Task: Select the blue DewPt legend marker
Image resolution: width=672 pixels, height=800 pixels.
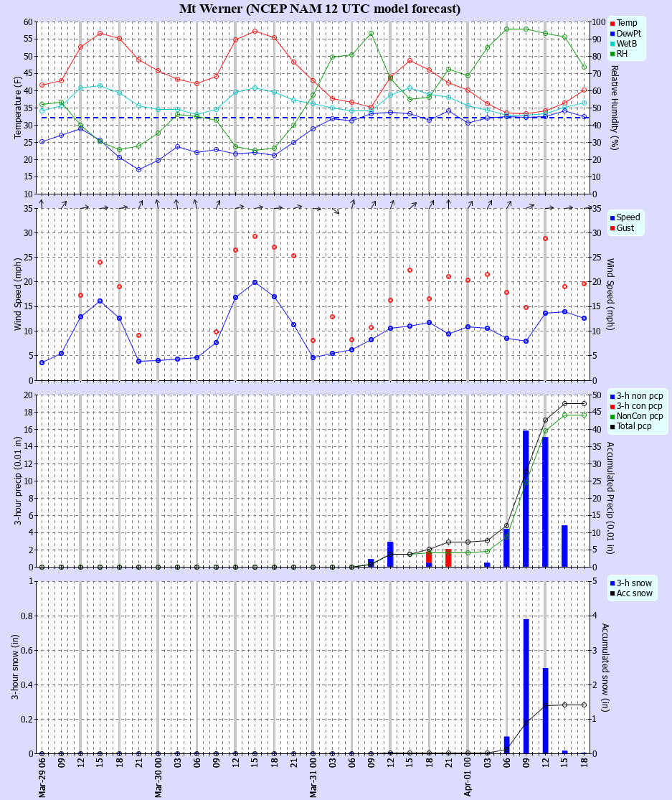Action: tap(611, 33)
